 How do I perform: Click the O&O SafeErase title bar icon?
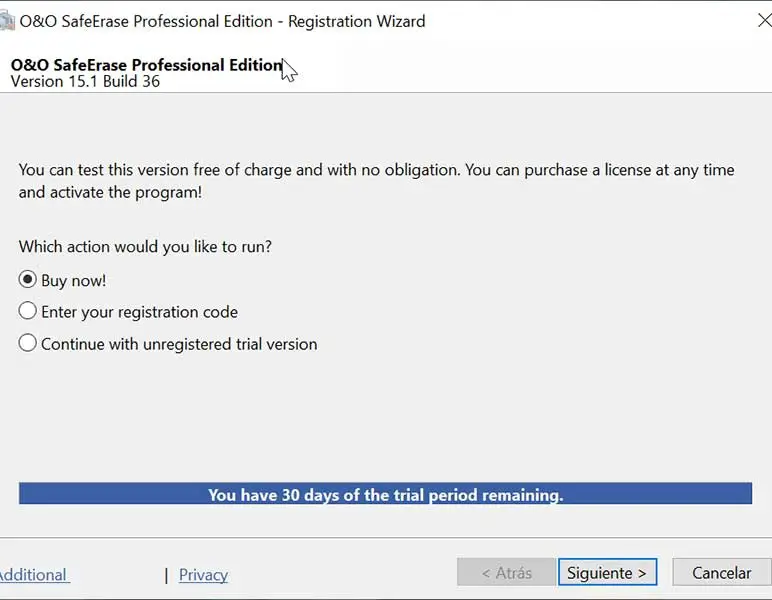[x=6, y=21]
